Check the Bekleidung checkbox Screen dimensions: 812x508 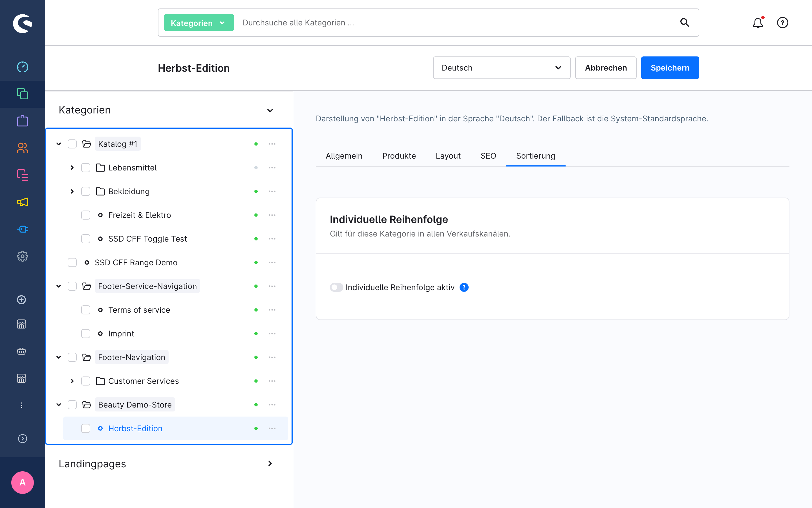85,192
